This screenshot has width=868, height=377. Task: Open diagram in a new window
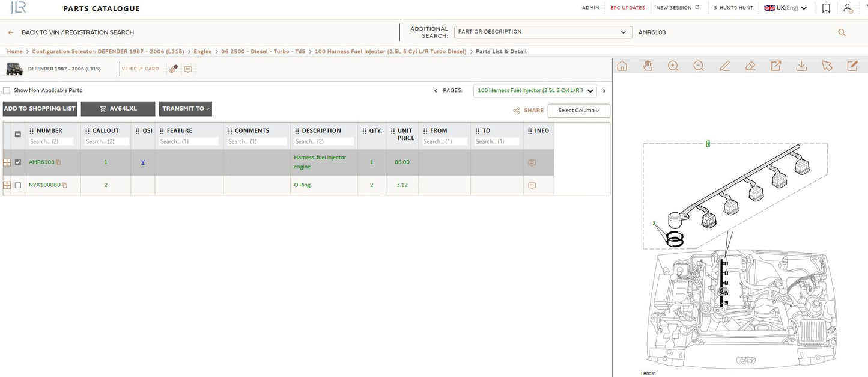(x=775, y=66)
